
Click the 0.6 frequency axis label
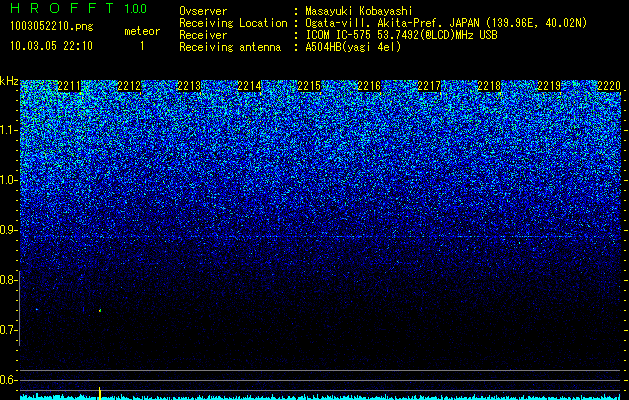8,380
